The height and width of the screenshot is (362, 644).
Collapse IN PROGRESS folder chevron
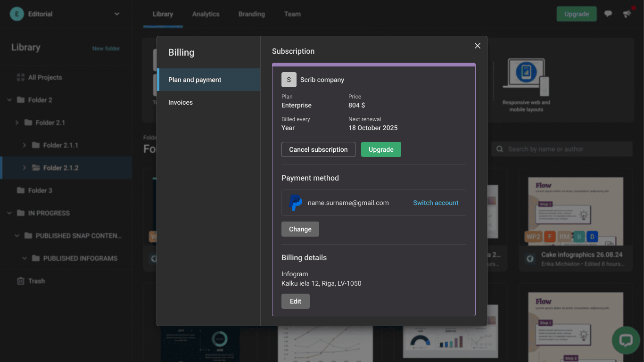click(9, 213)
